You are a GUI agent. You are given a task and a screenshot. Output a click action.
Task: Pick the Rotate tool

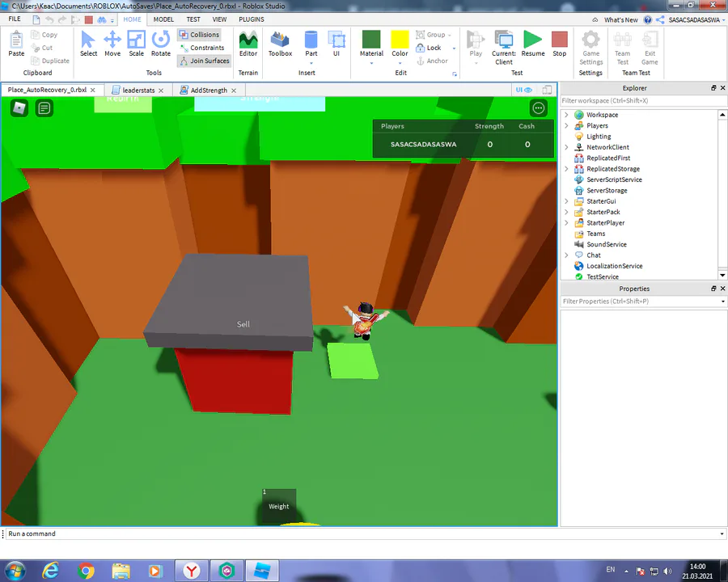click(x=161, y=44)
